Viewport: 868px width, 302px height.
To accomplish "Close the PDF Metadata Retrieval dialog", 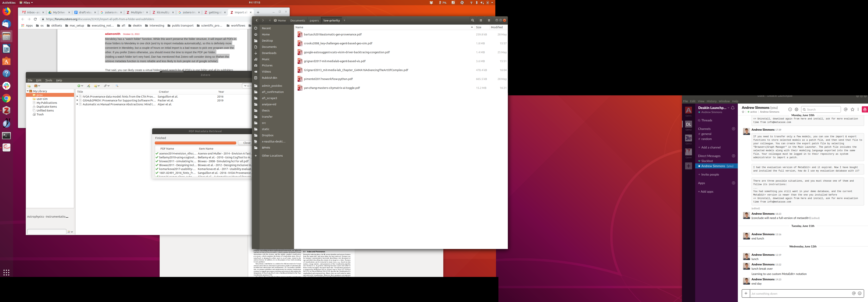I will pyautogui.click(x=247, y=143).
